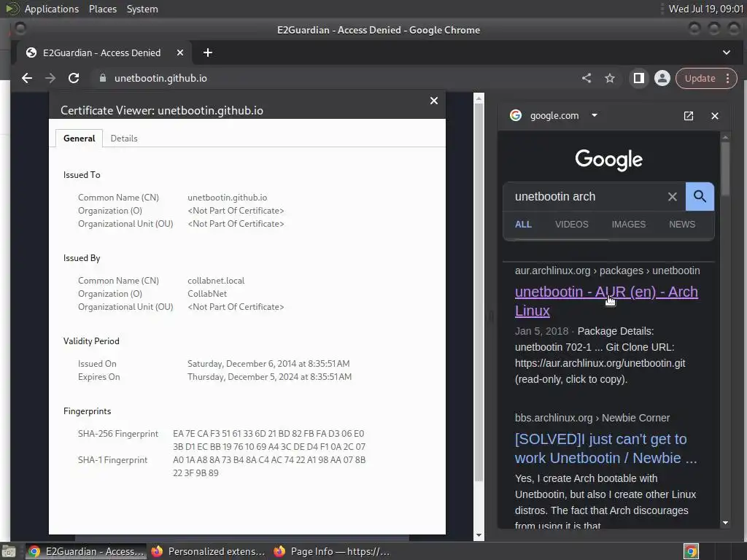Click the bbs.archlinux.org › Newbie Corner breadcrumb

[592, 418]
